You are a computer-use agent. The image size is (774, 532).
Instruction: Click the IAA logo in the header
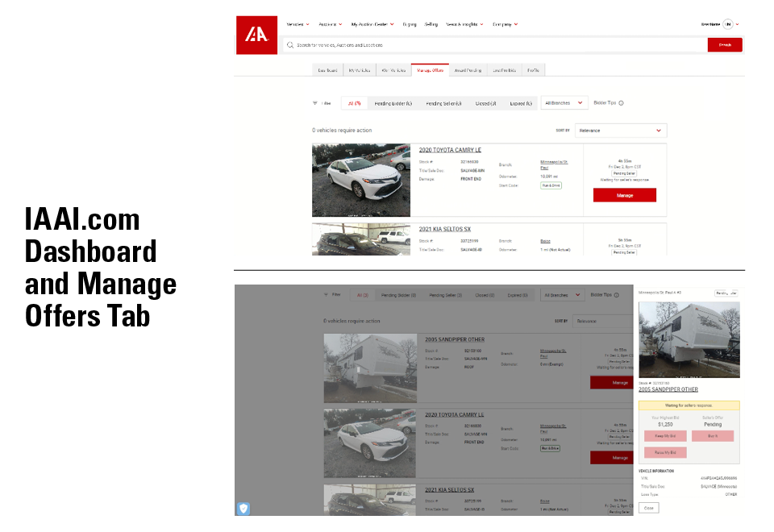tap(256, 35)
